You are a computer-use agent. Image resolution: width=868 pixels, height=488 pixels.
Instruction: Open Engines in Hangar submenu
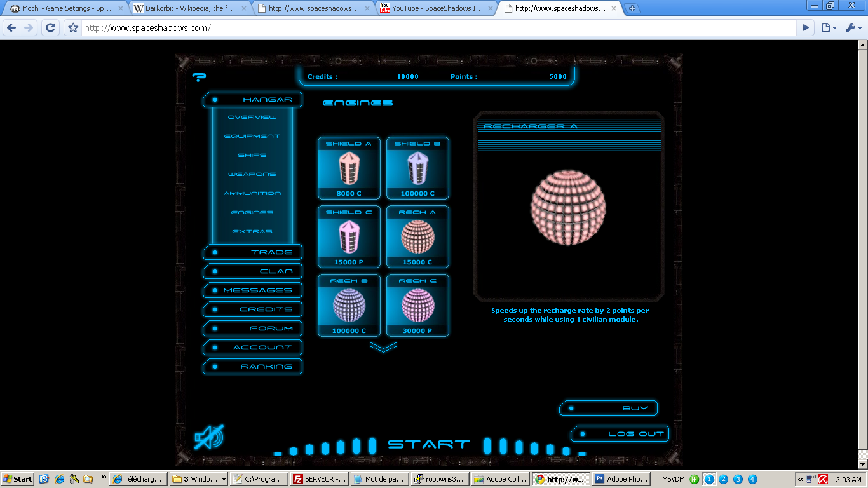[x=252, y=212]
